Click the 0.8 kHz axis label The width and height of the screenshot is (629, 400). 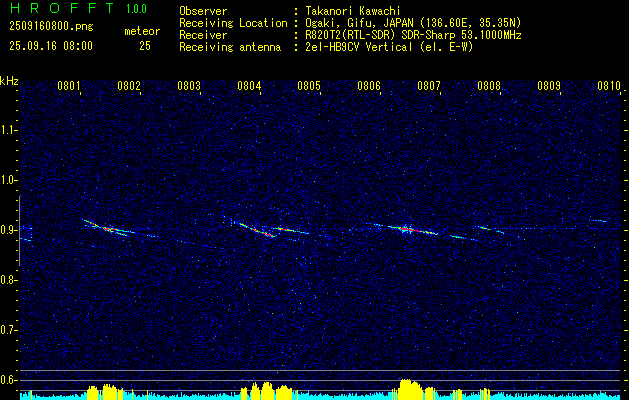[8, 280]
